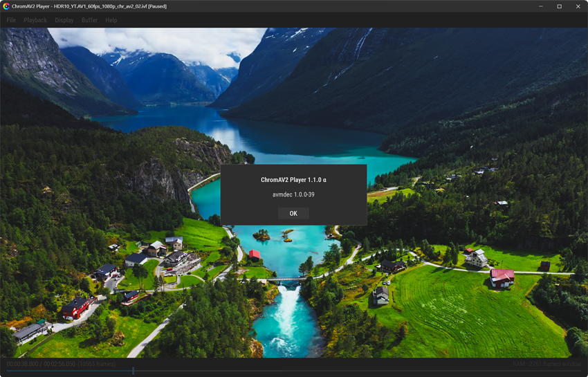Click the seek bar playhead handle

pyautogui.click(x=133, y=371)
